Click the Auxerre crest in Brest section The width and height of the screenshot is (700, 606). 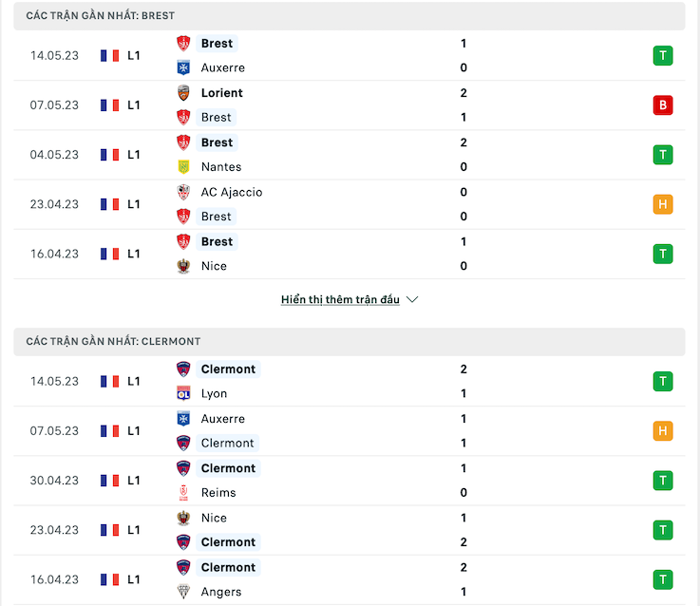tap(183, 67)
